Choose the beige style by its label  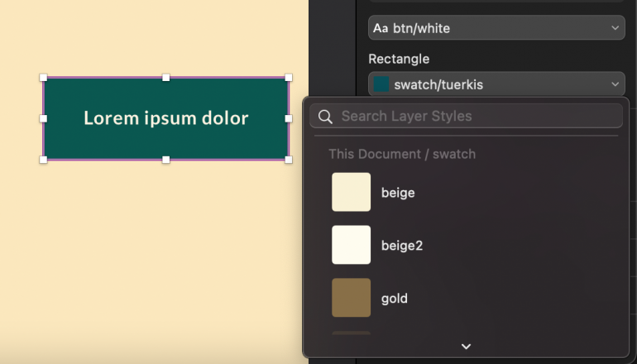(x=398, y=193)
